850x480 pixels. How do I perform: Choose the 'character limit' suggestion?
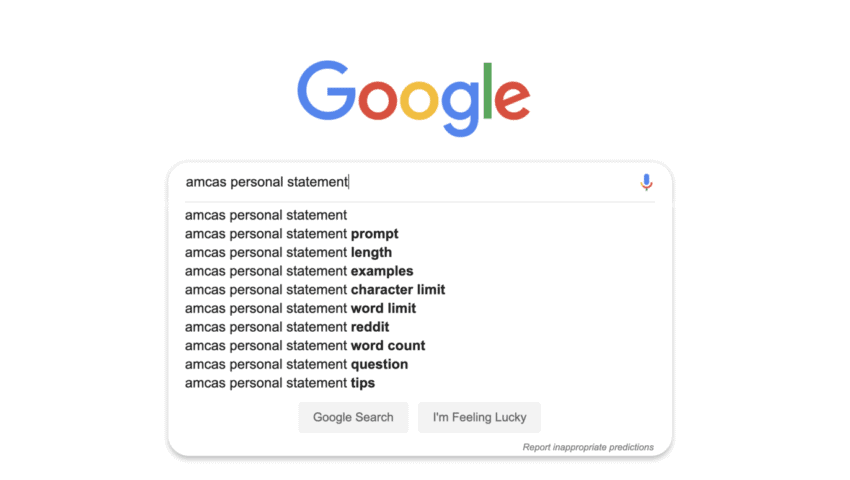[315, 290]
